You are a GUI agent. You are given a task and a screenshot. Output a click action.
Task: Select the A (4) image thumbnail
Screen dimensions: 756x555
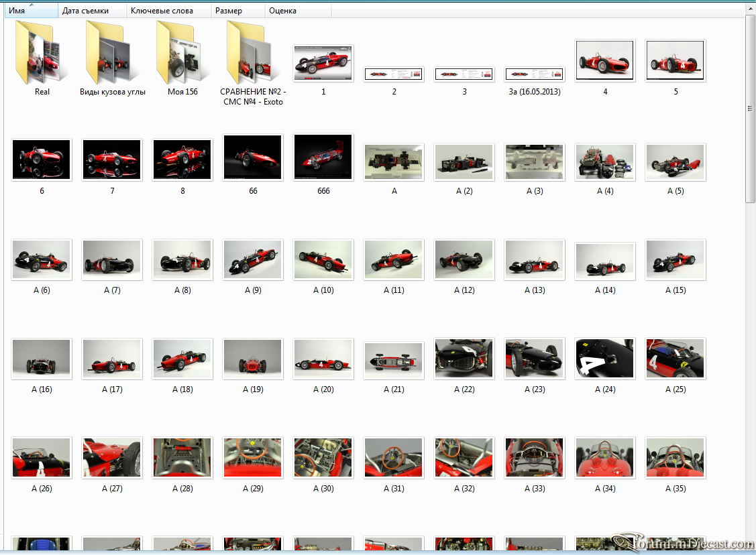coord(605,162)
